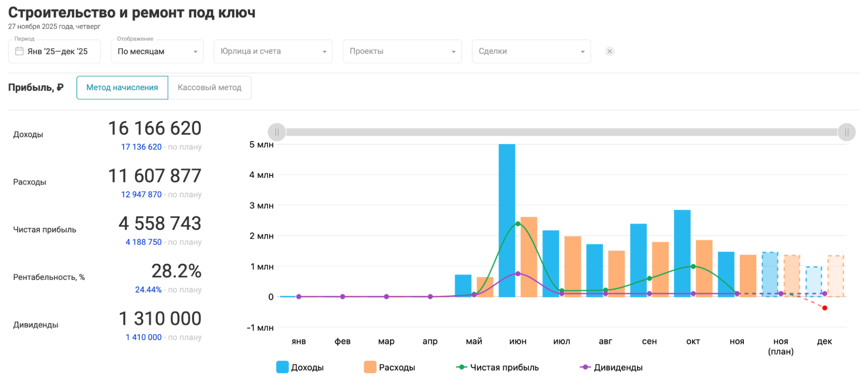The height and width of the screenshot is (384, 868).
Task: Click planned expenses value 12 947 870
Action: (141, 195)
